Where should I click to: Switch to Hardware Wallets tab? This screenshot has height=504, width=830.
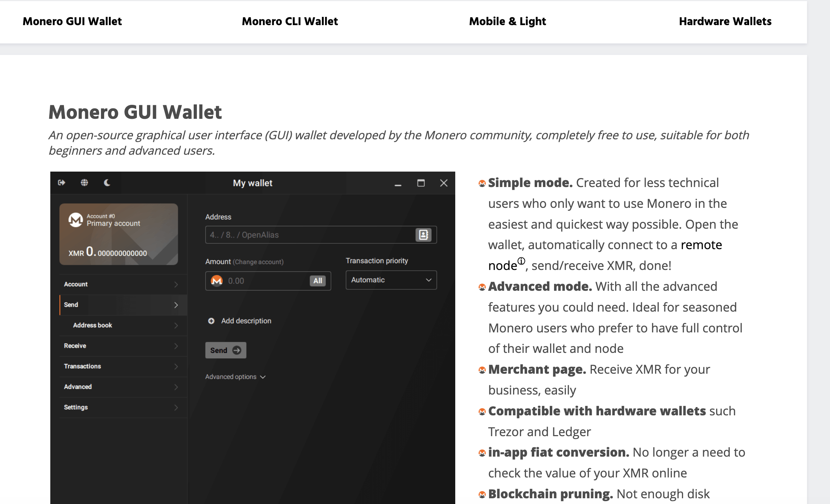pos(725,22)
